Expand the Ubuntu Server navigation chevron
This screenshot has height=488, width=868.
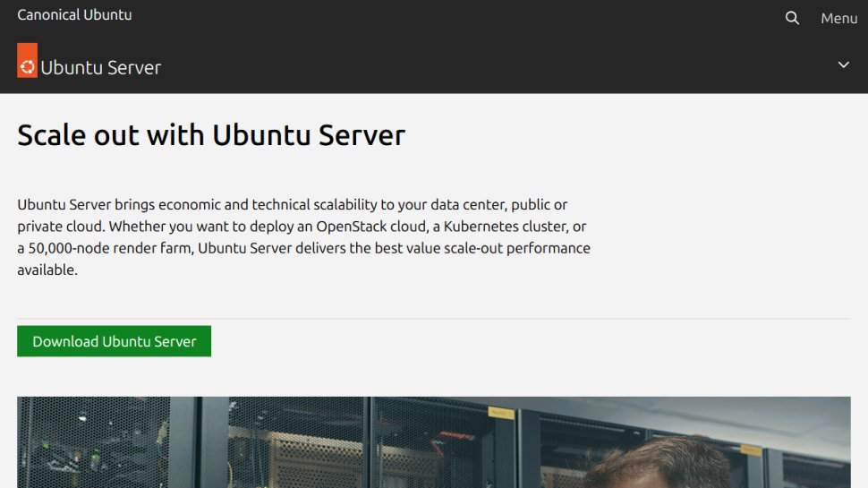[x=843, y=64]
